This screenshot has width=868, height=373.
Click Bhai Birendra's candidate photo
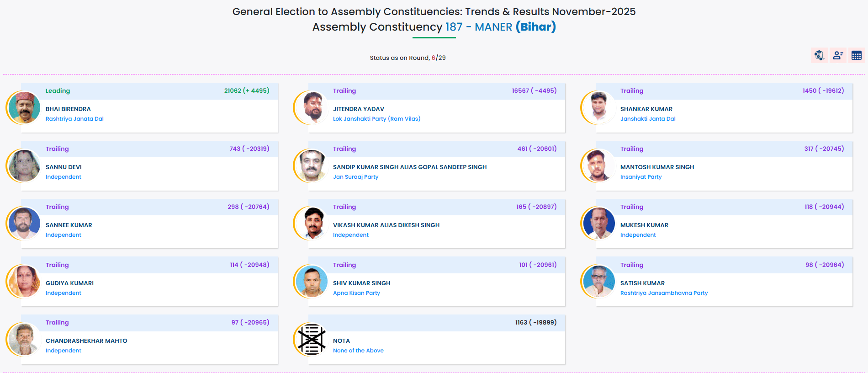24,108
